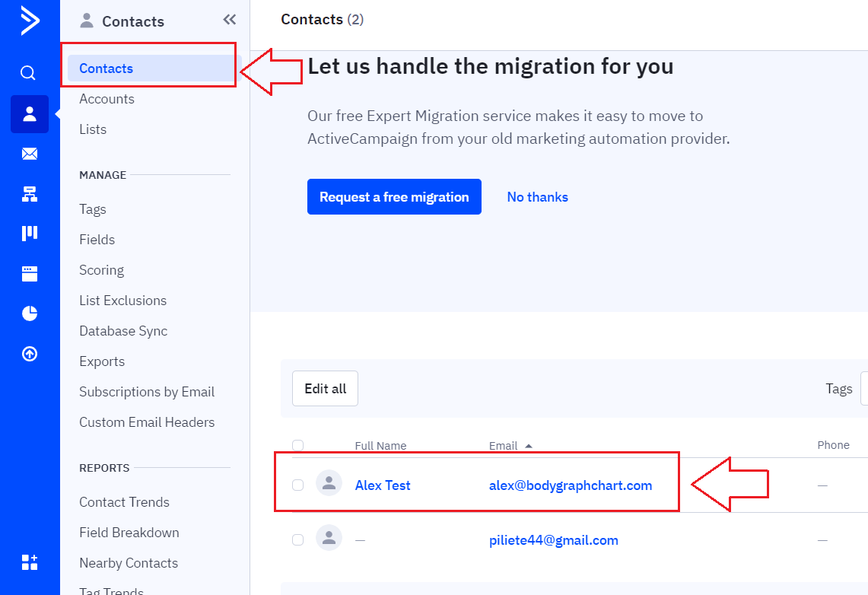
Task: Dismiss migration offer with No thanks
Action: point(538,197)
